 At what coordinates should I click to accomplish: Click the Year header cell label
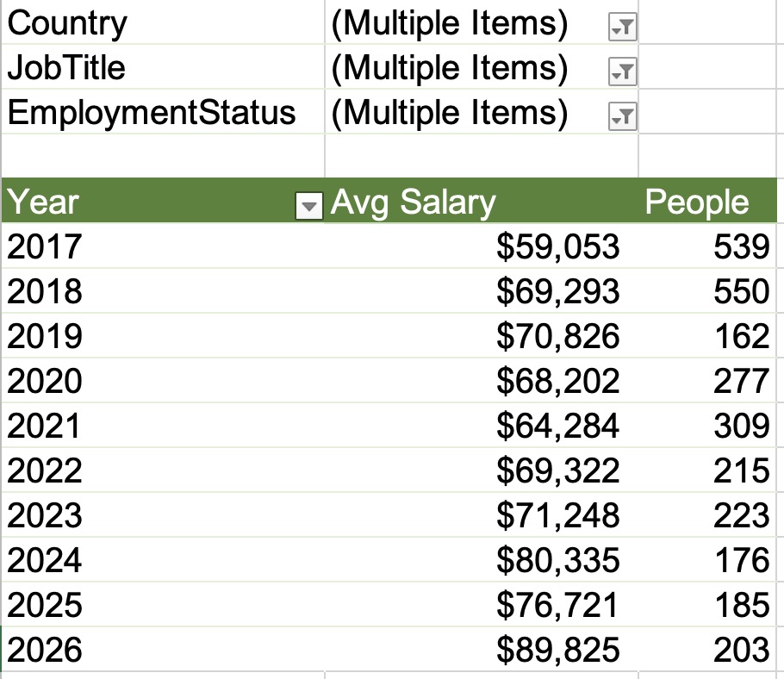point(43,202)
